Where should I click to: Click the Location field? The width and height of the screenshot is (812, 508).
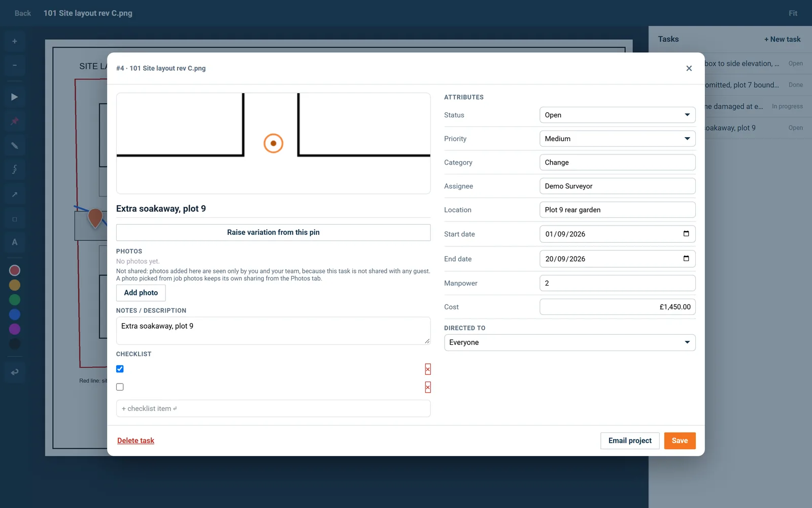[x=617, y=210]
